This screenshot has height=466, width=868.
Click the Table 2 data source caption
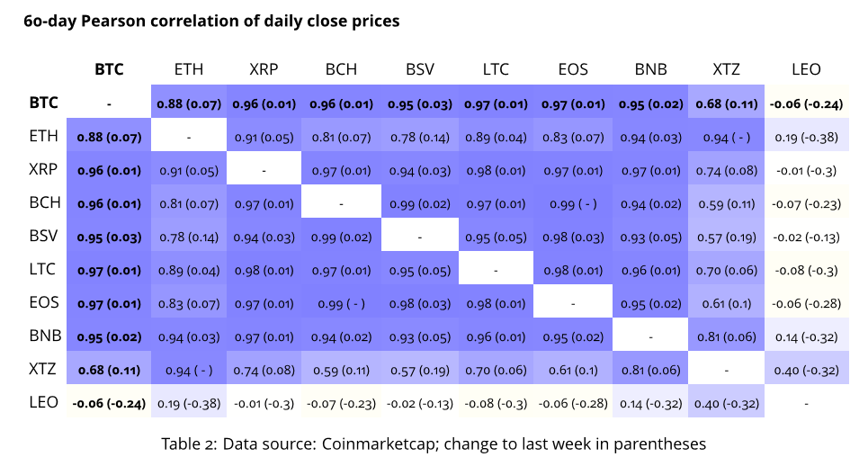(434, 444)
